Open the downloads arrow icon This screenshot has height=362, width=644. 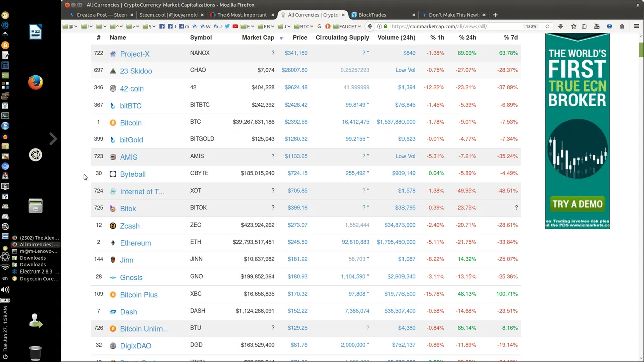pyautogui.click(x=560, y=26)
